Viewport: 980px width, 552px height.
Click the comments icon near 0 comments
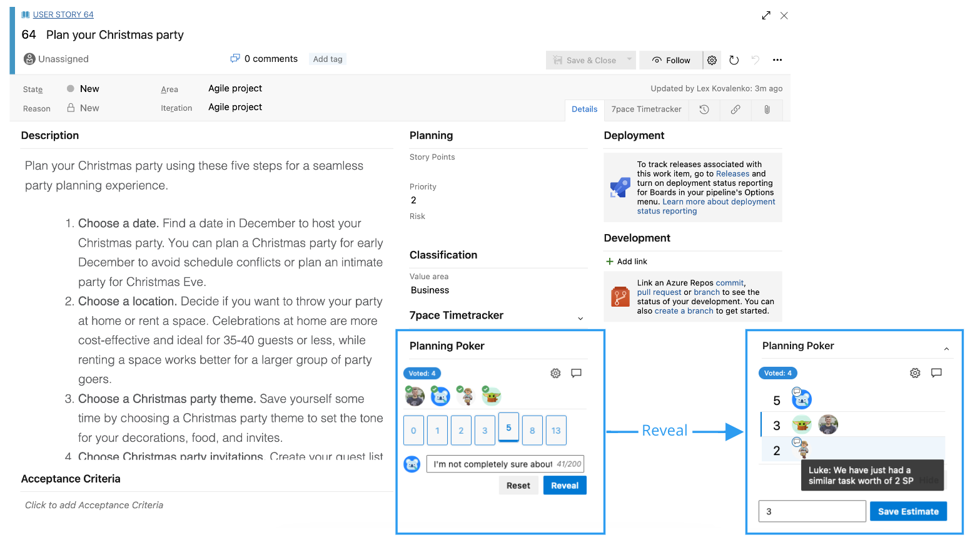click(x=235, y=58)
